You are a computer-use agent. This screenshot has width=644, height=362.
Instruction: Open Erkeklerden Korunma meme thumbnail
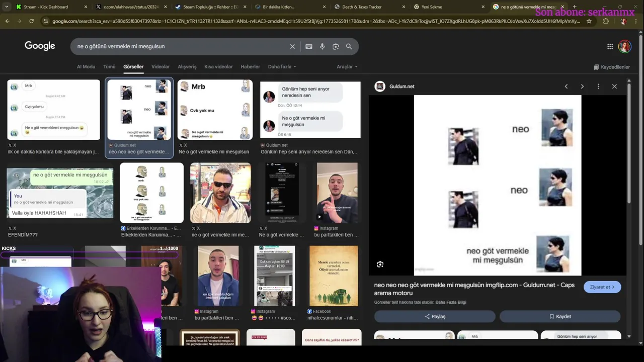pos(151,193)
